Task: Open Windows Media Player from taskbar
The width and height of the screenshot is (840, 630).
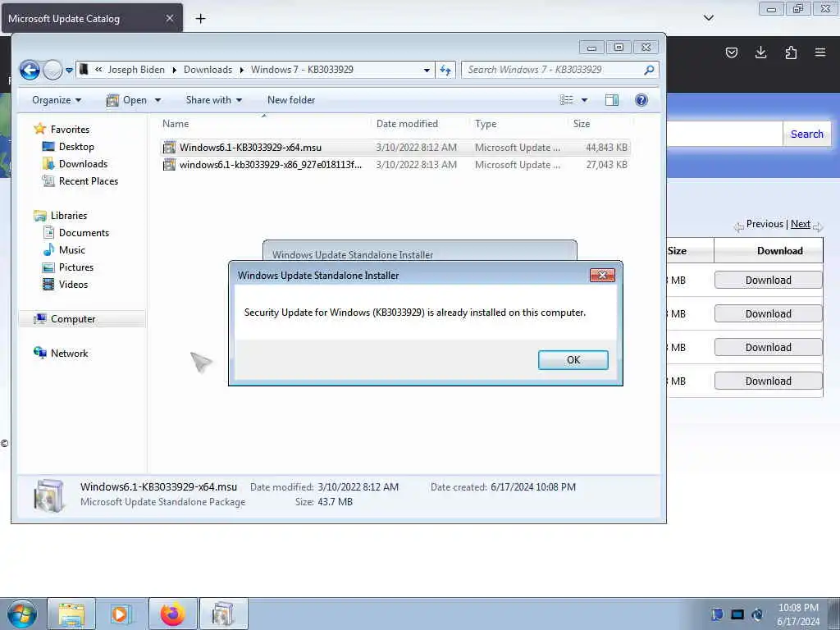Action: click(x=121, y=614)
